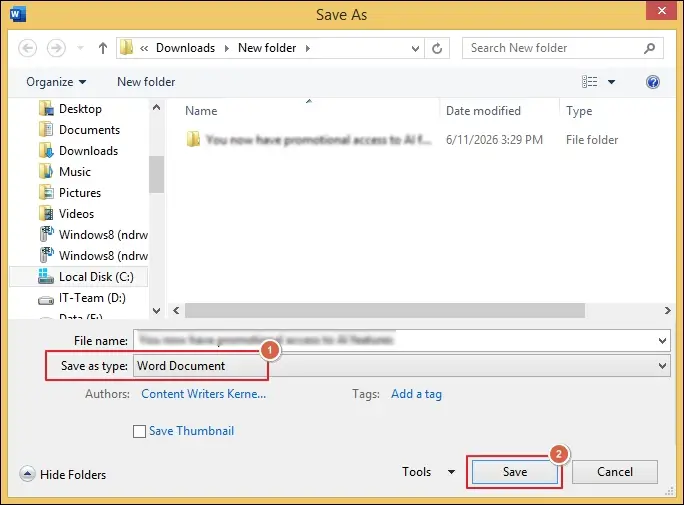Click the Videos folder icon
Image resolution: width=684 pixels, height=505 pixels.
46,213
